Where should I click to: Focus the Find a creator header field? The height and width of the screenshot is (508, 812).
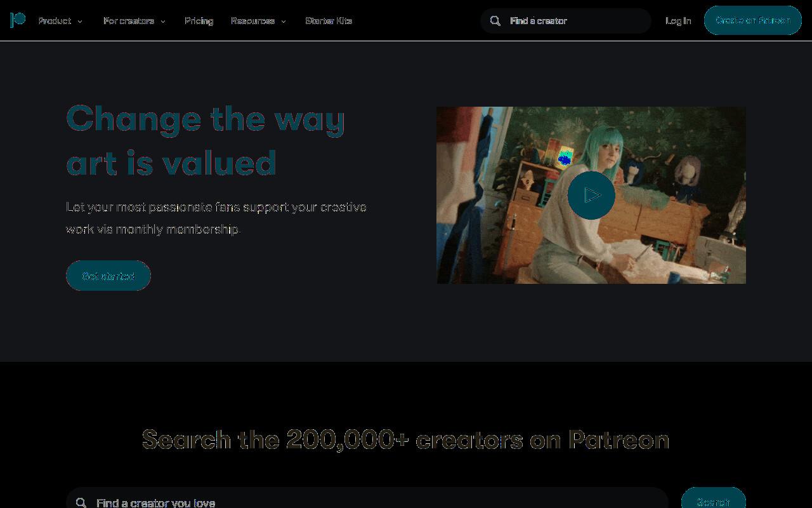(566, 21)
